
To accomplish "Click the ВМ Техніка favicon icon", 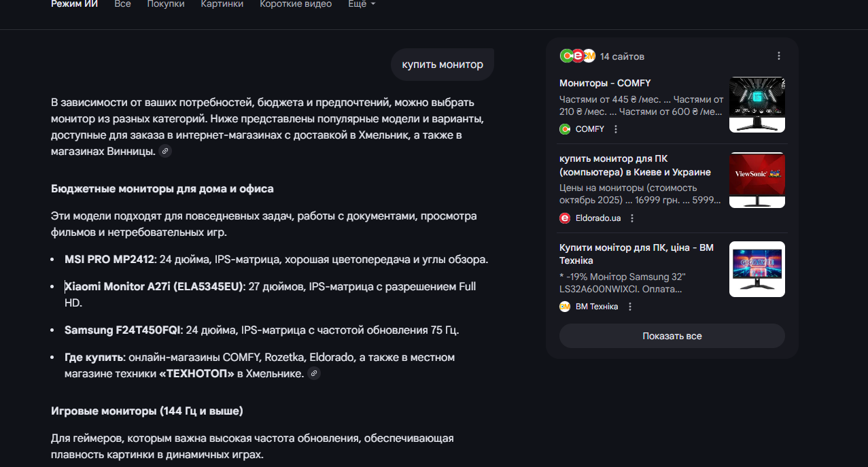I will [x=565, y=307].
